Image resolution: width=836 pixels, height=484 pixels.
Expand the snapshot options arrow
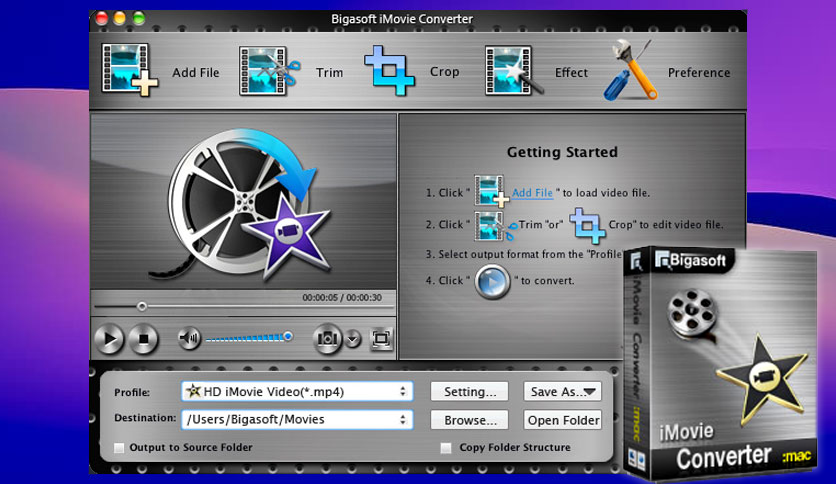(353, 338)
